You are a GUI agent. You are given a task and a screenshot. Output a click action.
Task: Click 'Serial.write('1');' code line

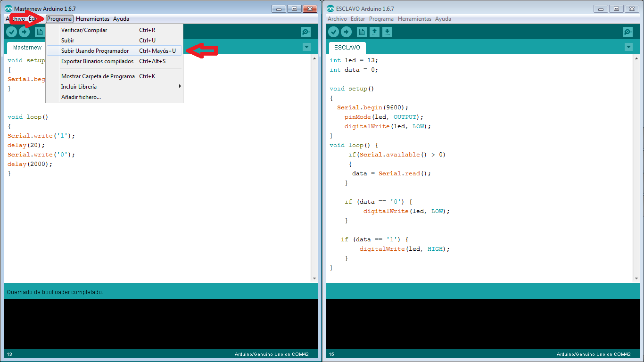coord(41,136)
